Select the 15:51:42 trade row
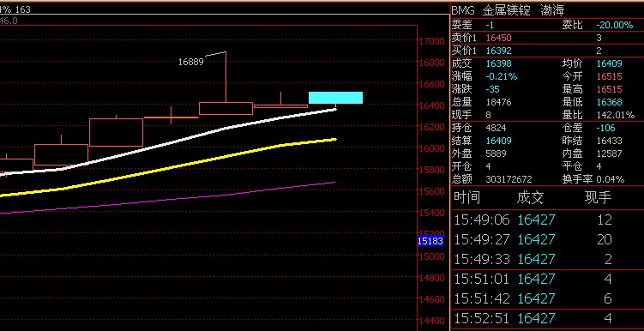 [547, 298]
